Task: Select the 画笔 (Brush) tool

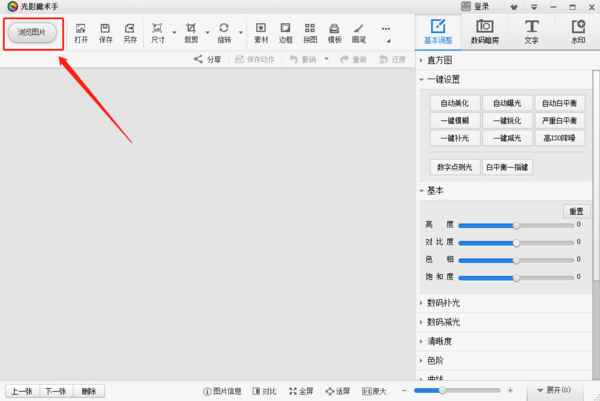Action: (359, 33)
